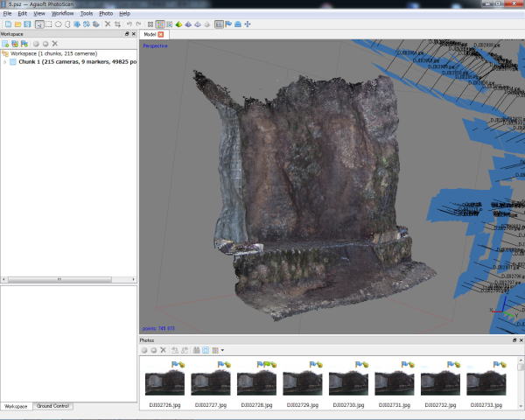The width and height of the screenshot is (525, 420).
Task: Float the Photos panel
Action: coord(514,340)
